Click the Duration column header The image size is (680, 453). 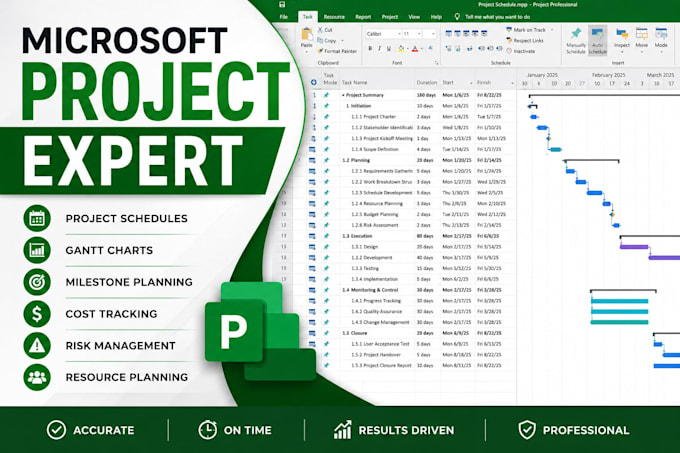pyautogui.click(x=427, y=82)
